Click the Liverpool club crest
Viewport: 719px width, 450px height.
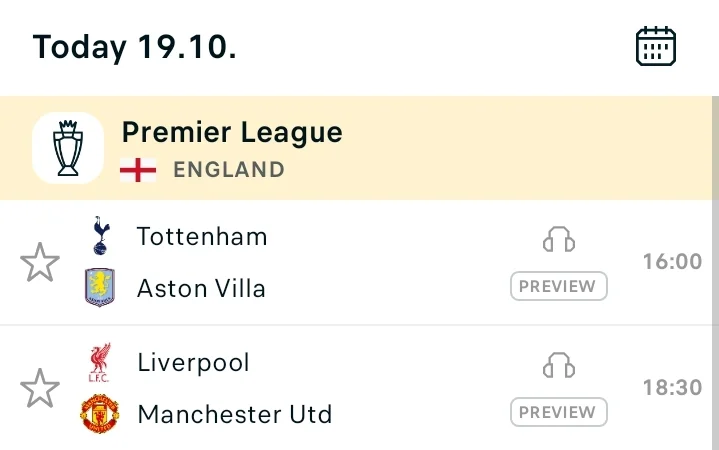point(100,362)
